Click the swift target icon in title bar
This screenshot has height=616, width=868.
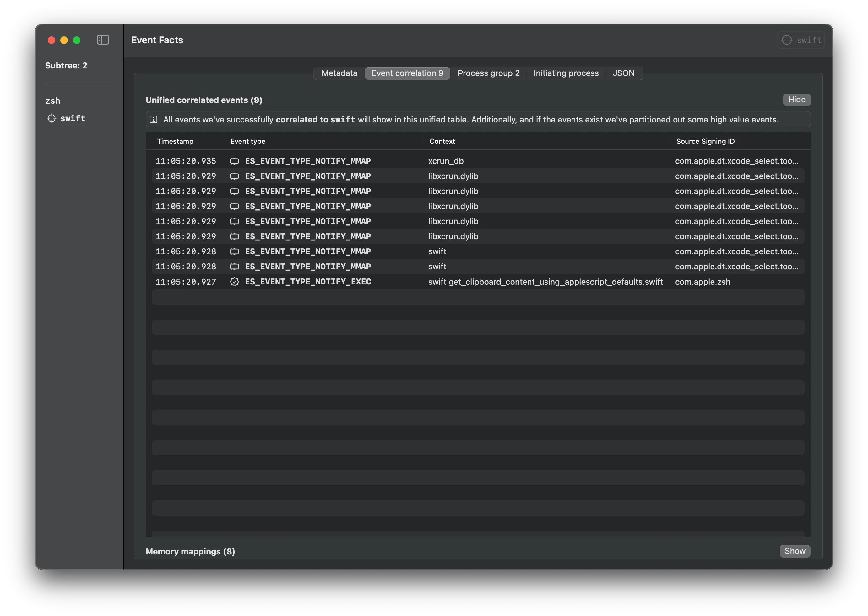(x=787, y=40)
